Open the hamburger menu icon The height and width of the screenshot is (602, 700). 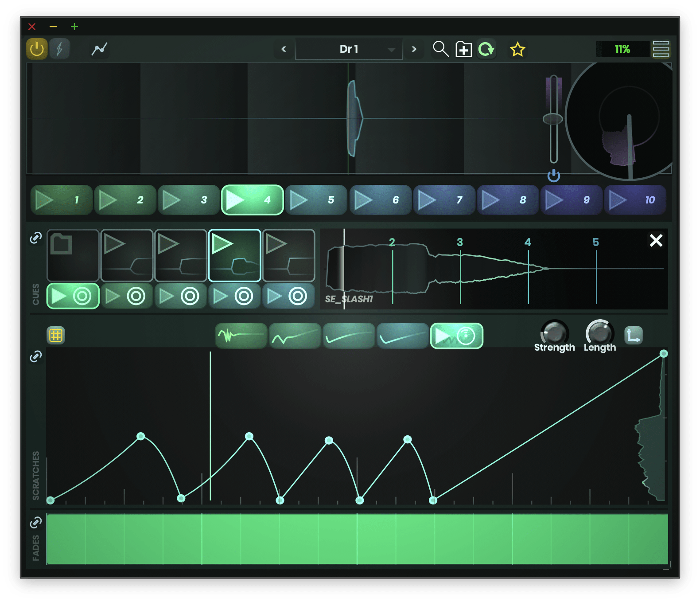point(661,49)
